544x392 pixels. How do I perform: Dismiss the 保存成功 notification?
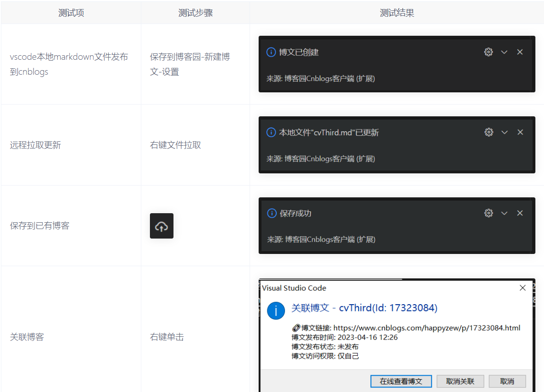pyautogui.click(x=520, y=213)
